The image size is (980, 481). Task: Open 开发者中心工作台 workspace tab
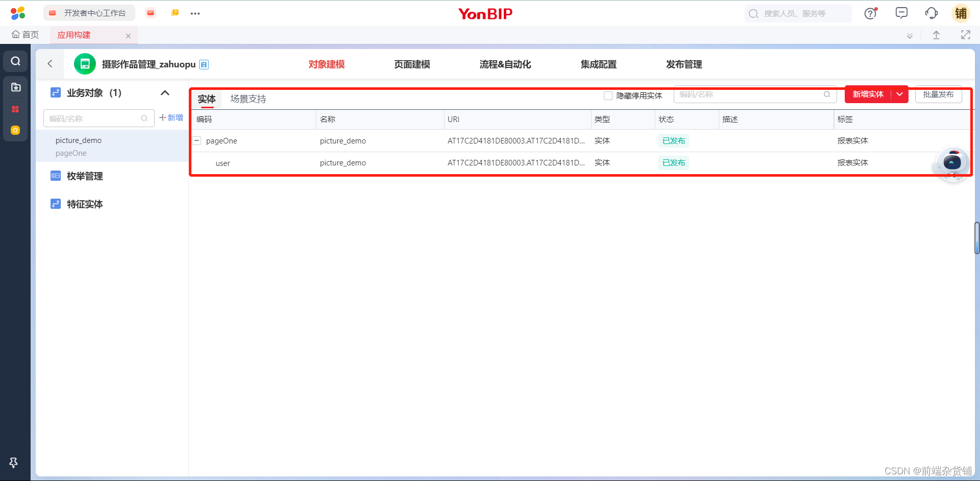(89, 13)
